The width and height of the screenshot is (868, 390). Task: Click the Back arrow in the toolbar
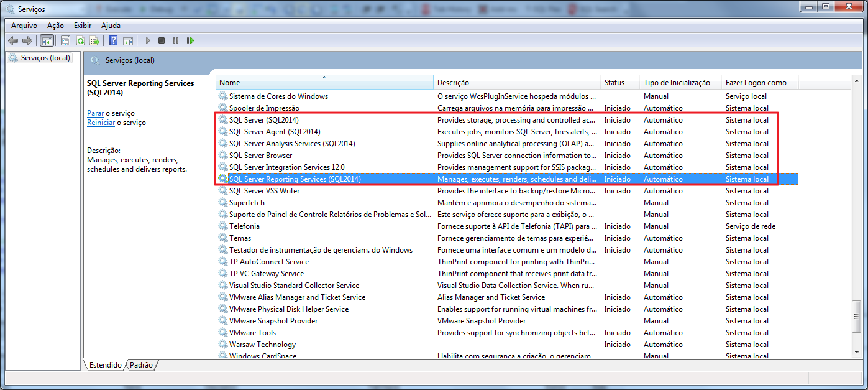click(x=13, y=40)
